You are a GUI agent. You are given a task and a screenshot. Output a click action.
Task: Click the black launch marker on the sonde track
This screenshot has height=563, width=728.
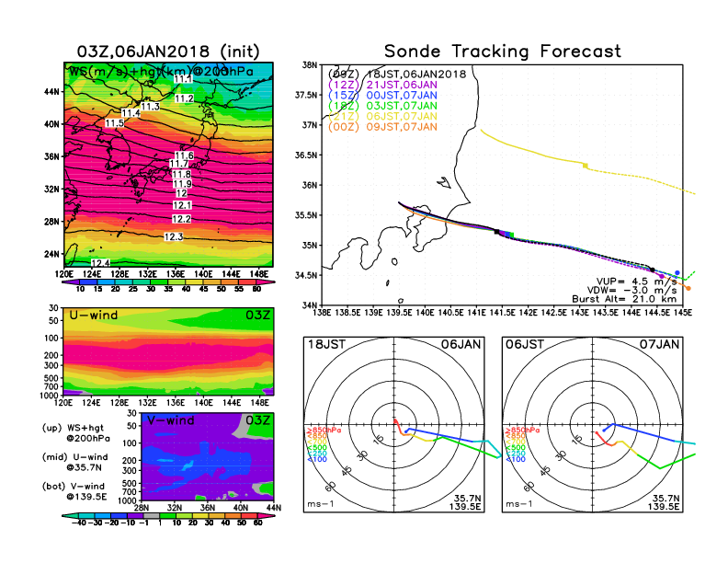tap(497, 233)
